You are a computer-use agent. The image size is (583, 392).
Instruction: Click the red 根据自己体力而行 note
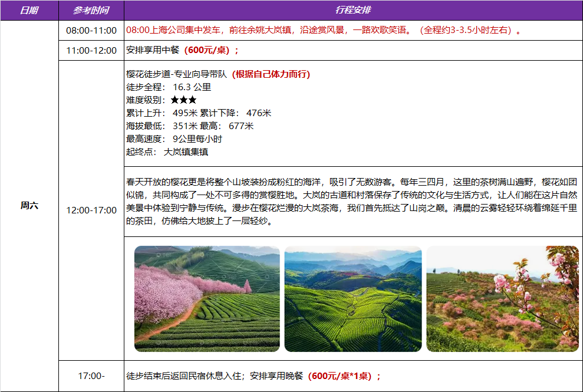click(271, 74)
